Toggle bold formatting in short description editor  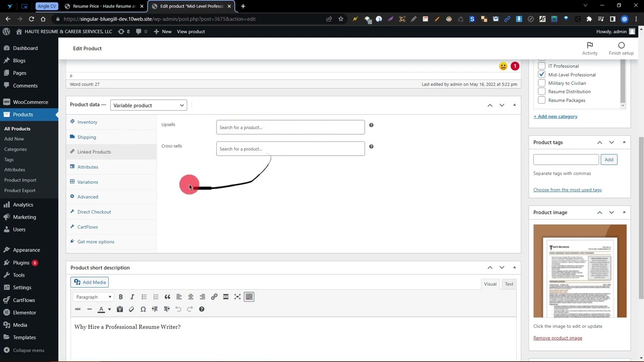point(121,297)
